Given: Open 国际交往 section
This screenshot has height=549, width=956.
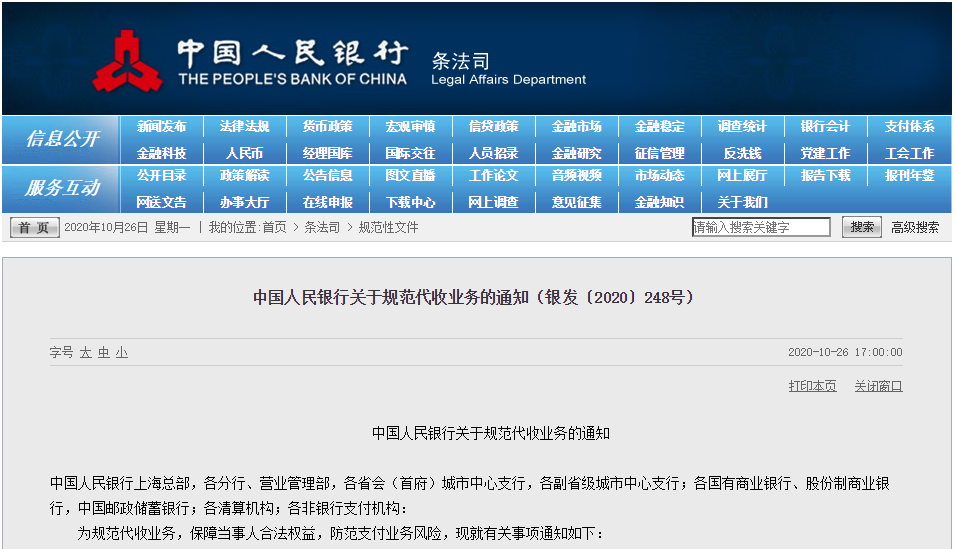Looking at the screenshot, I should point(410,153).
